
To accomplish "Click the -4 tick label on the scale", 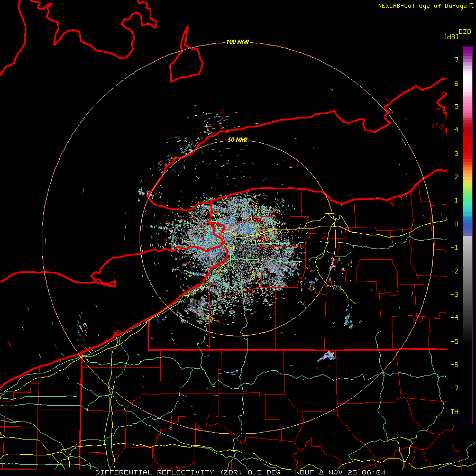I will 454,317.
